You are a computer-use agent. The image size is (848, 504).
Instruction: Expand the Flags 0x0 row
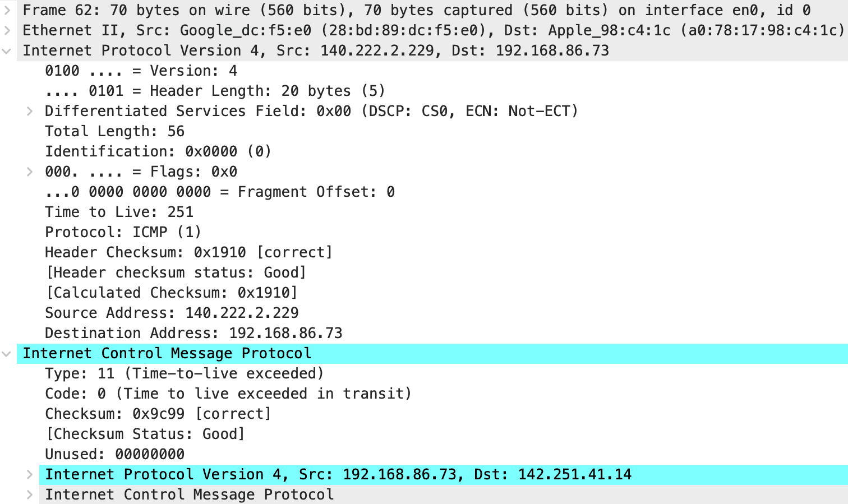30,172
